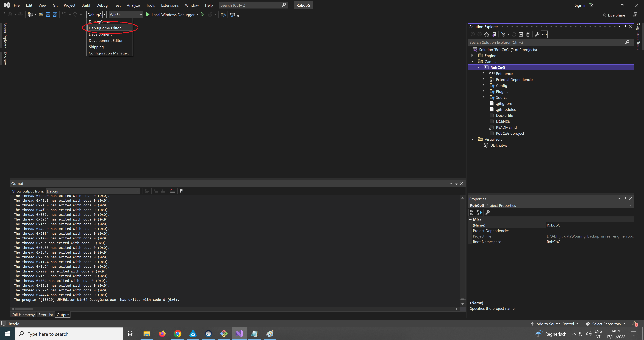Viewport: 644px width, 340px height.
Task: Click the Open File toolbar icon
Action: point(41,14)
